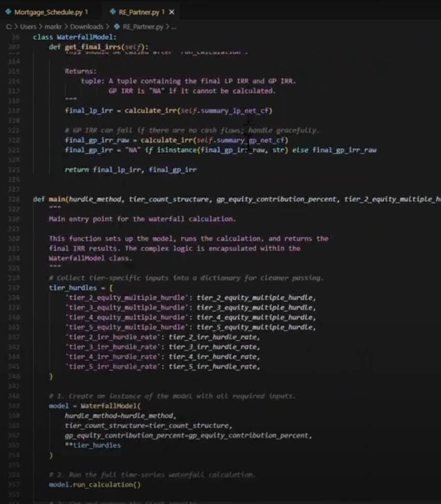Open the 'Downloads' breadcrumb folder
The height and width of the screenshot is (504, 441).
coord(87,27)
